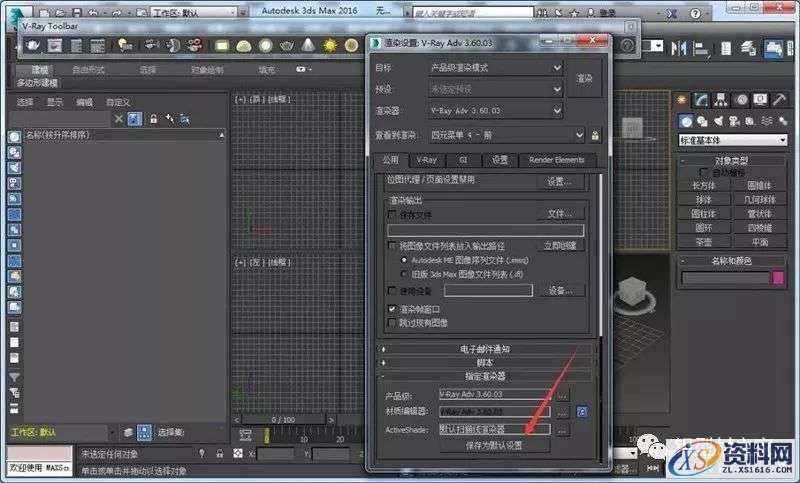Screen dimensions: 800x483
Task: Click the lock icon beside view-to-render dropdown
Action: click(595, 136)
